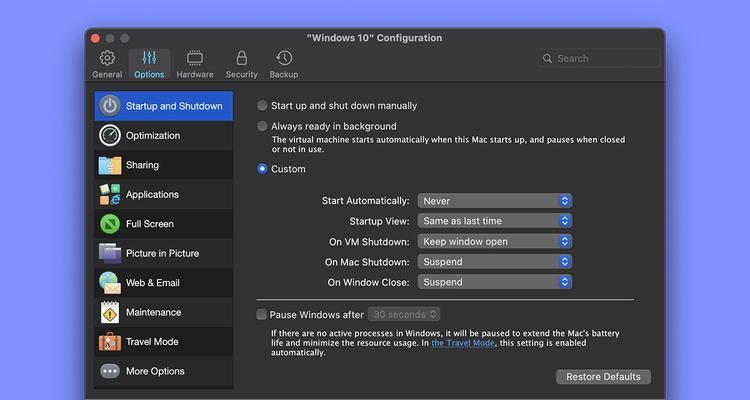
Task: Open the Applications settings pane label
Action: click(152, 194)
